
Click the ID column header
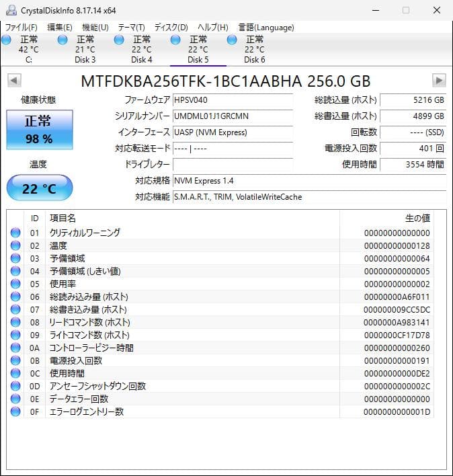click(34, 218)
